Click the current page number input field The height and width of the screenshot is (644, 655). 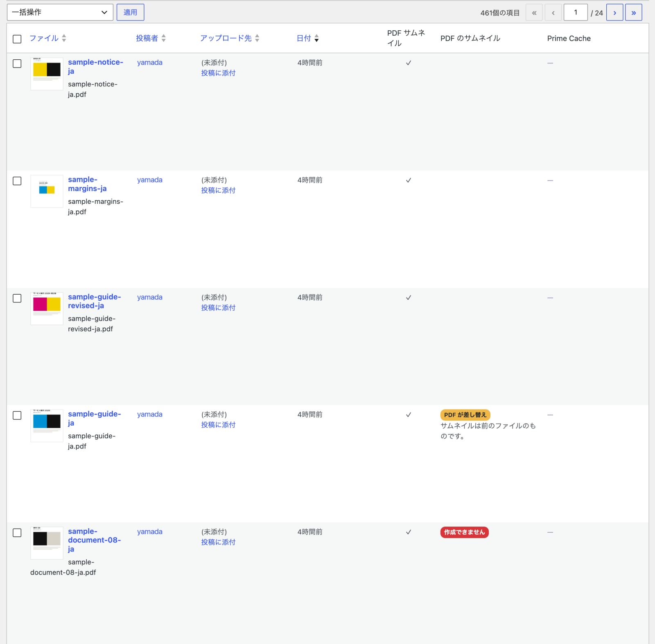(x=575, y=12)
